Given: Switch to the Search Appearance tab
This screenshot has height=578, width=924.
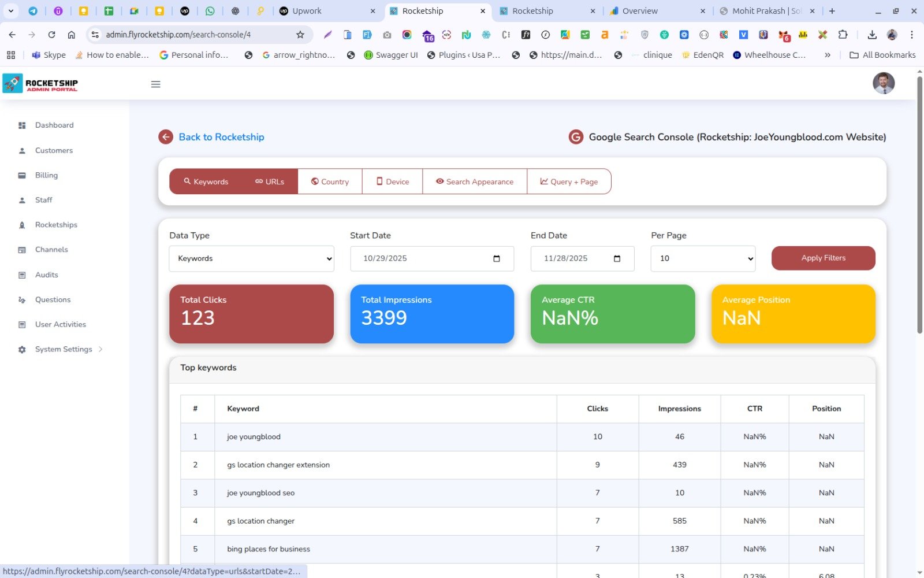Looking at the screenshot, I should click(x=474, y=181).
